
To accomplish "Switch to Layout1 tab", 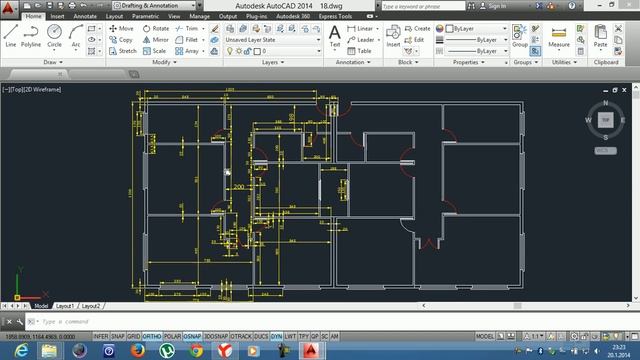I will click(x=64, y=306).
